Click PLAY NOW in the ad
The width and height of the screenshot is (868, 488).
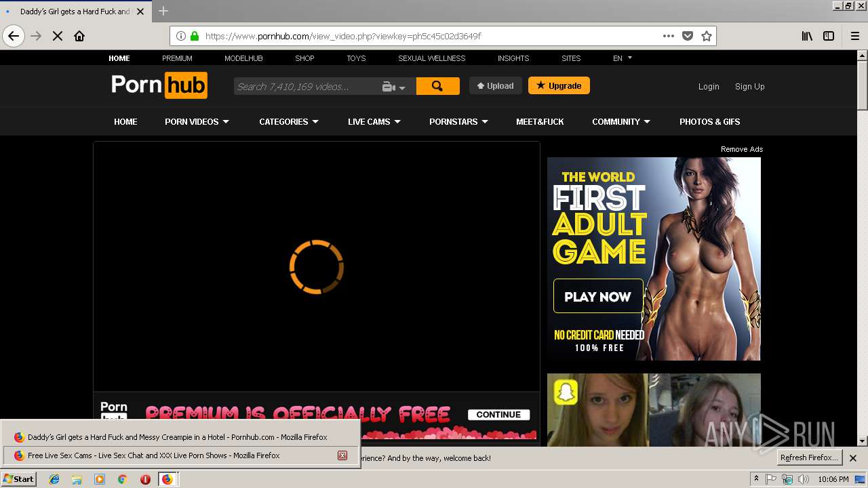pos(598,296)
